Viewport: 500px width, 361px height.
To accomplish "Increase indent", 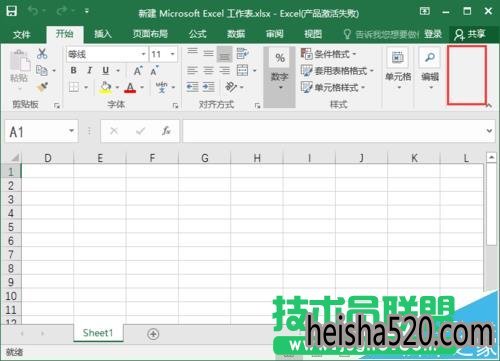I will pyautogui.click(x=209, y=87).
